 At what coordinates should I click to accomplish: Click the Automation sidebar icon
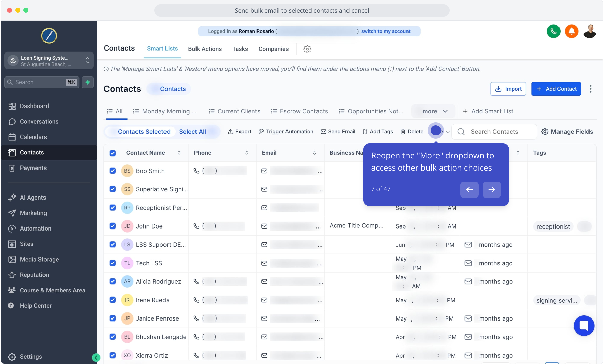[12, 229]
